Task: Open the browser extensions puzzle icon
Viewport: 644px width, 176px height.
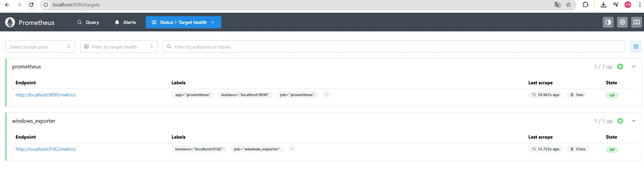Action: coord(586,5)
